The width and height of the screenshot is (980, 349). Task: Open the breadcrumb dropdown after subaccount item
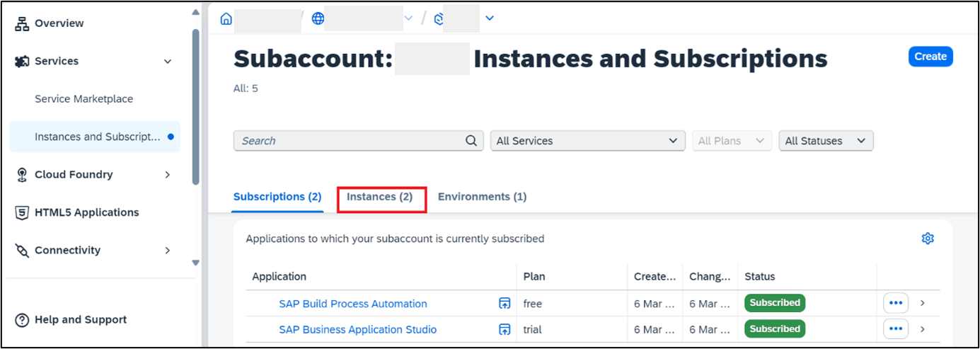pos(490,18)
